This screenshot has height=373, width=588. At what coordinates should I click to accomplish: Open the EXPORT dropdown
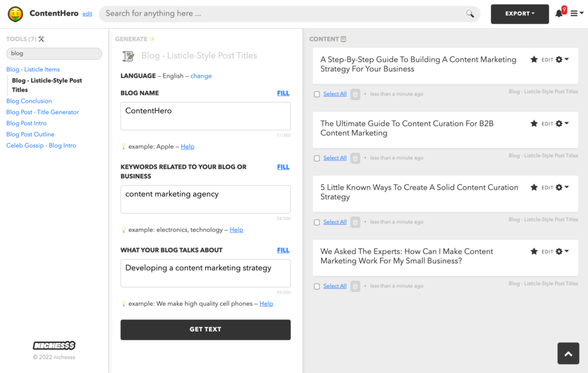point(520,14)
